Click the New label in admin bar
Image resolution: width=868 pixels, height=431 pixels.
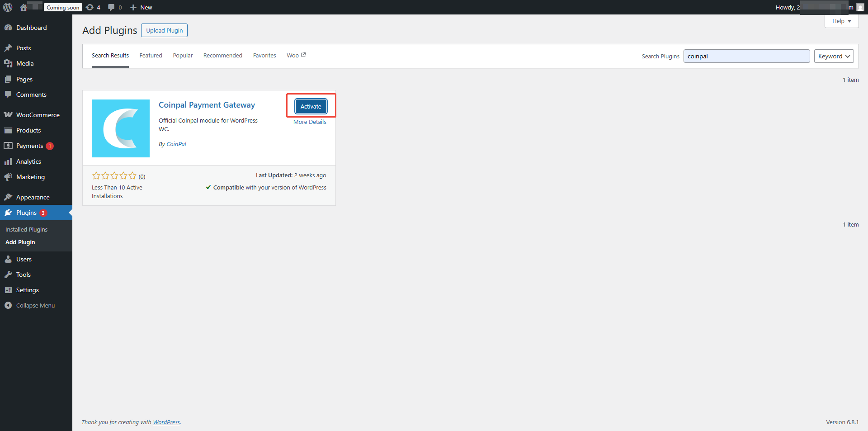click(146, 8)
